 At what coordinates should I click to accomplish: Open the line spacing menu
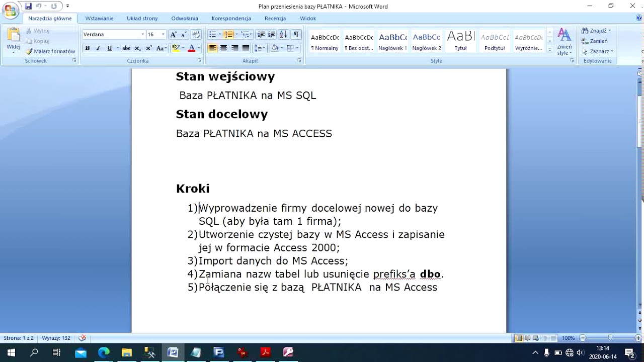(260, 48)
